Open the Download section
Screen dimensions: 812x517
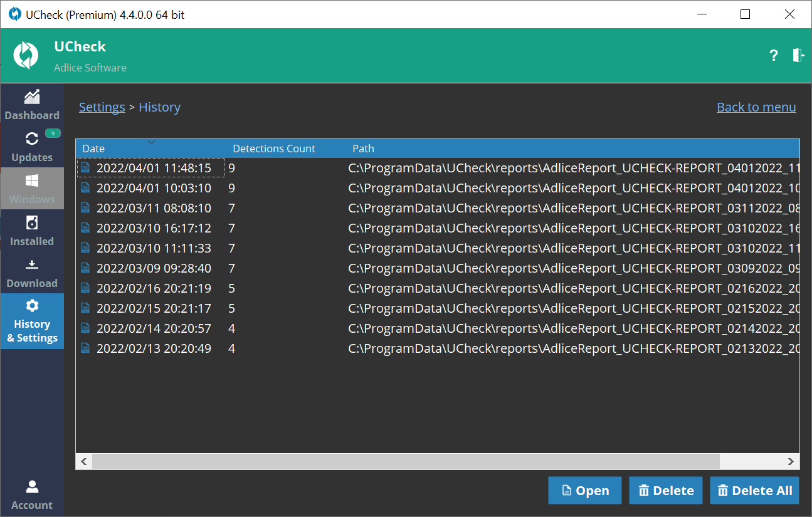(32, 273)
